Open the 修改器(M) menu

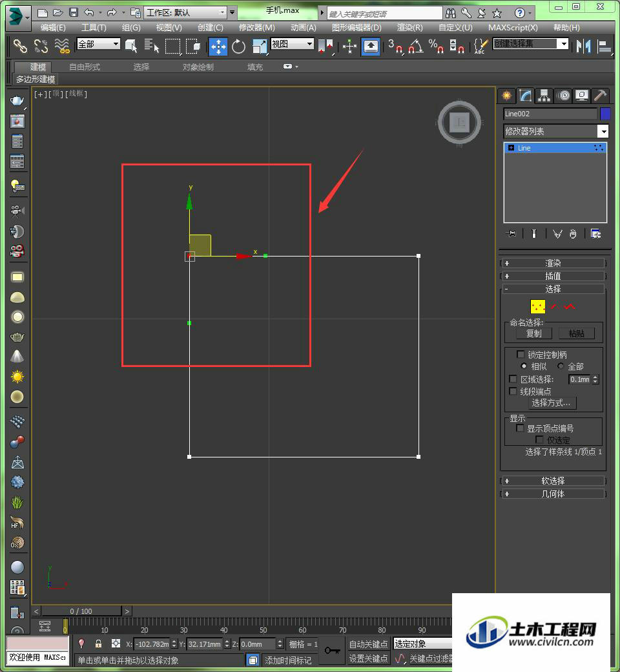point(256,28)
